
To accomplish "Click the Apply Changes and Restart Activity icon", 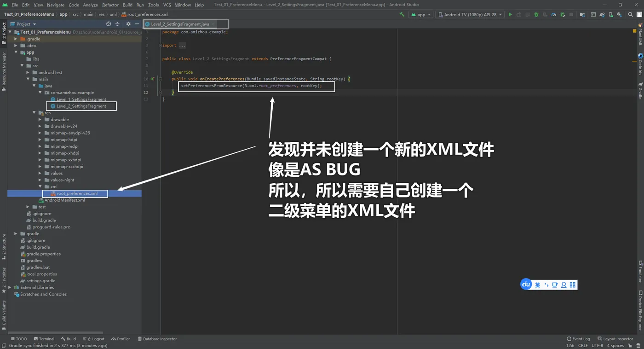I will tap(518, 15).
